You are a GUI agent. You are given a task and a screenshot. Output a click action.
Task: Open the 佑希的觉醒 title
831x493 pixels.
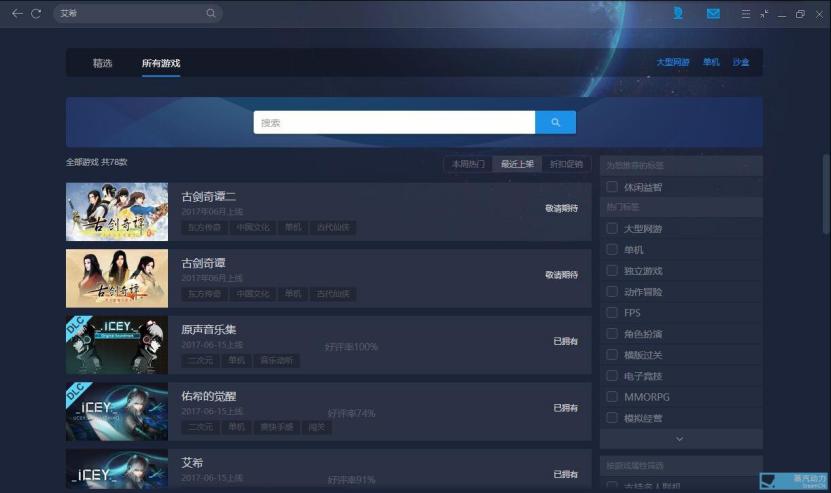click(209, 396)
